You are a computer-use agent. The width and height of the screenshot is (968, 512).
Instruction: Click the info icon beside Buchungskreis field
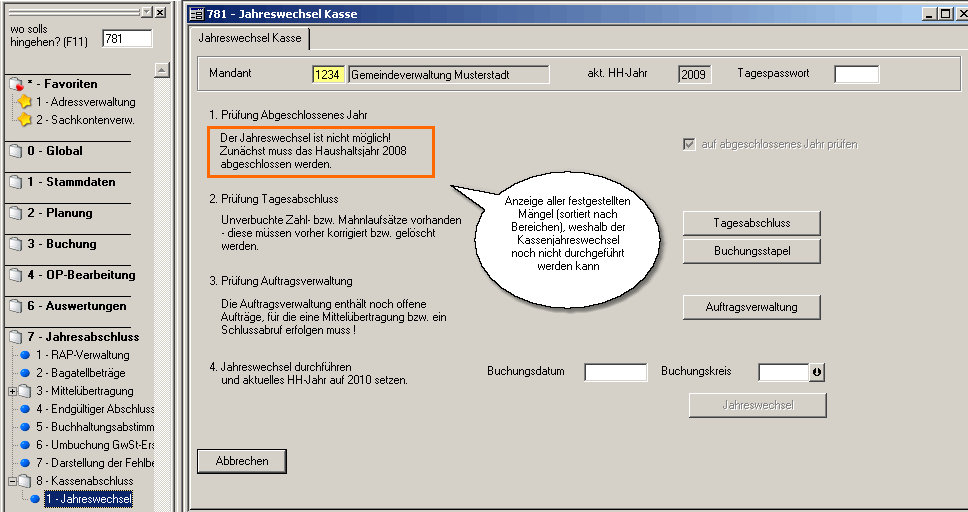(817, 372)
